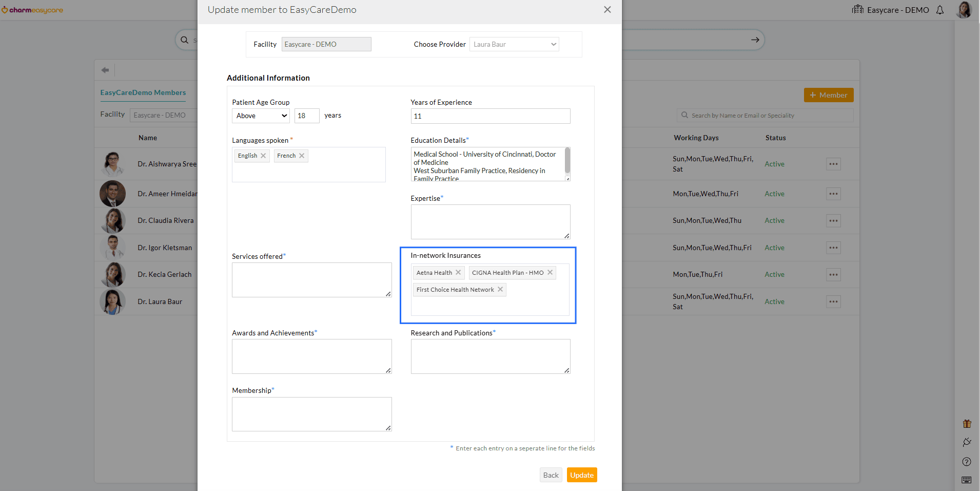Open the notifications bell
Image resolution: width=980 pixels, height=491 pixels.
[x=940, y=10]
